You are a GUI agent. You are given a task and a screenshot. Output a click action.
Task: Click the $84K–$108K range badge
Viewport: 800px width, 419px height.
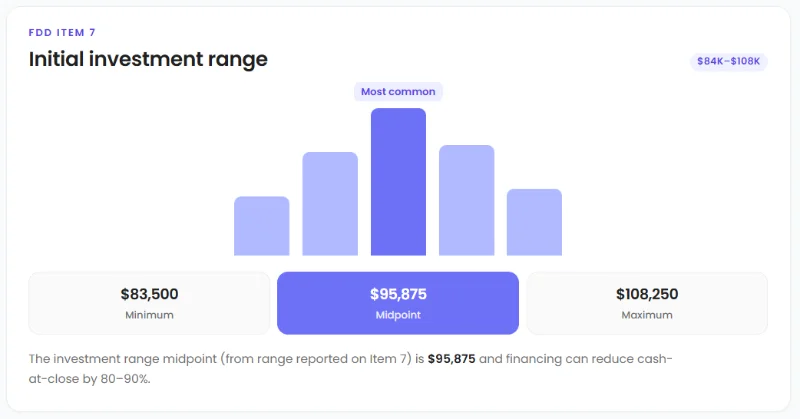click(x=729, y=61)
